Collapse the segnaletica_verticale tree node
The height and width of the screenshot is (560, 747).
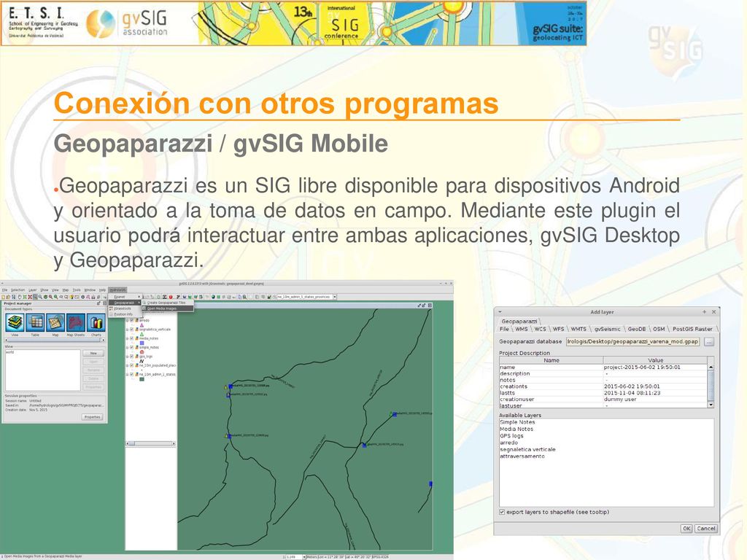pos(127,329)
